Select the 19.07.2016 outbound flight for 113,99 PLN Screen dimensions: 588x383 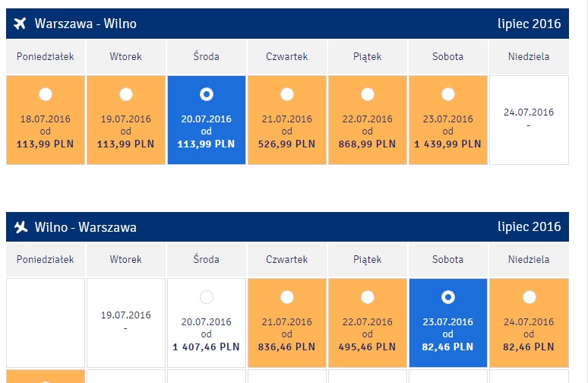126,94
